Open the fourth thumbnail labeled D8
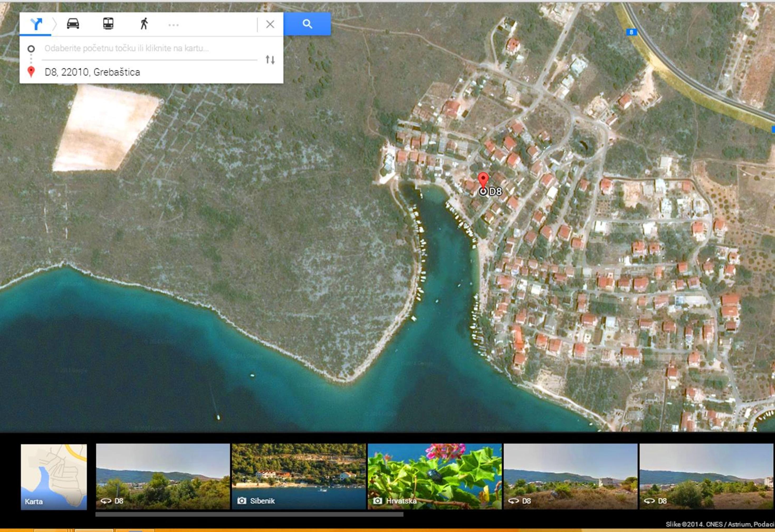Image resolution: width=775 pixels, height=532 pixels. point(571,476)
